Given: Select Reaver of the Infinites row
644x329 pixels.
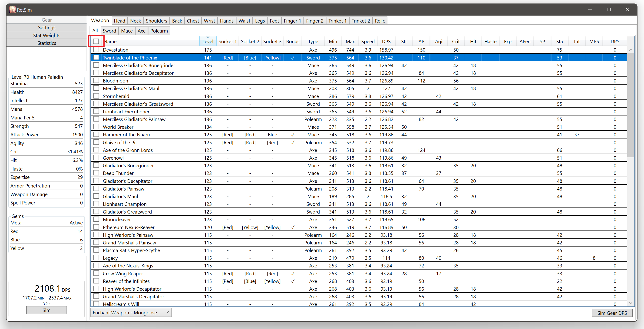Looking at the screenshot, I should coord(359,281).
